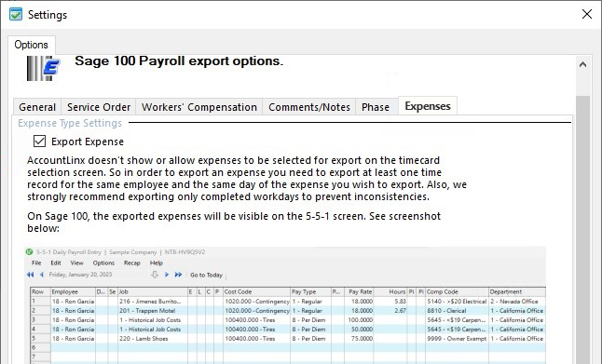602x364 pixels.
Task: Click '9999 - Owner Exempt' cell in screenshot
Action: (x=457, y=339)
